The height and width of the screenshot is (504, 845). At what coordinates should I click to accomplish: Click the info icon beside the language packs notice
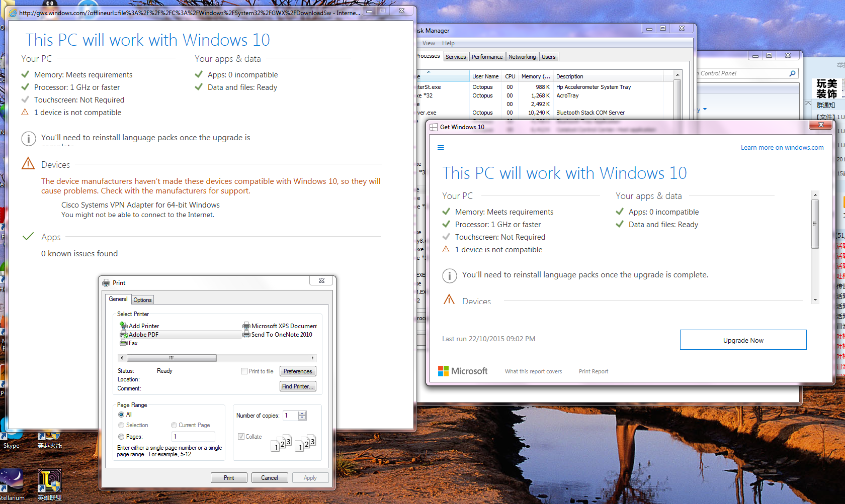coord(29,139)
